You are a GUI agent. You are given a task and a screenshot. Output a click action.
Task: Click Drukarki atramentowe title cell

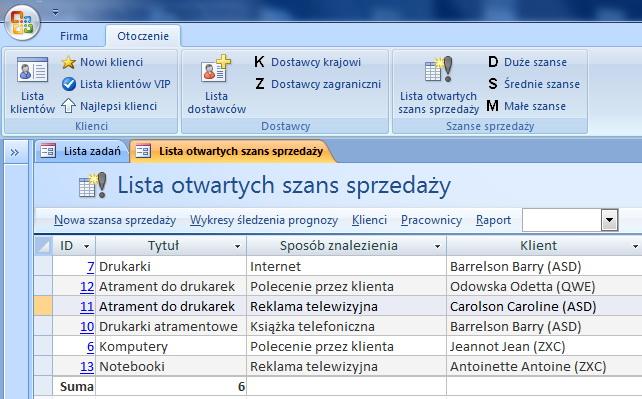pyautogui.click(x=171, y=327)
